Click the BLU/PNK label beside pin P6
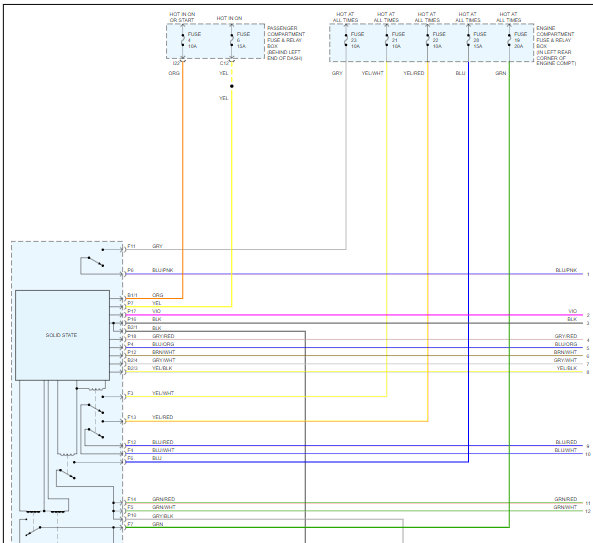The height and width of the screenshot is (543, 593). point(163,270)
